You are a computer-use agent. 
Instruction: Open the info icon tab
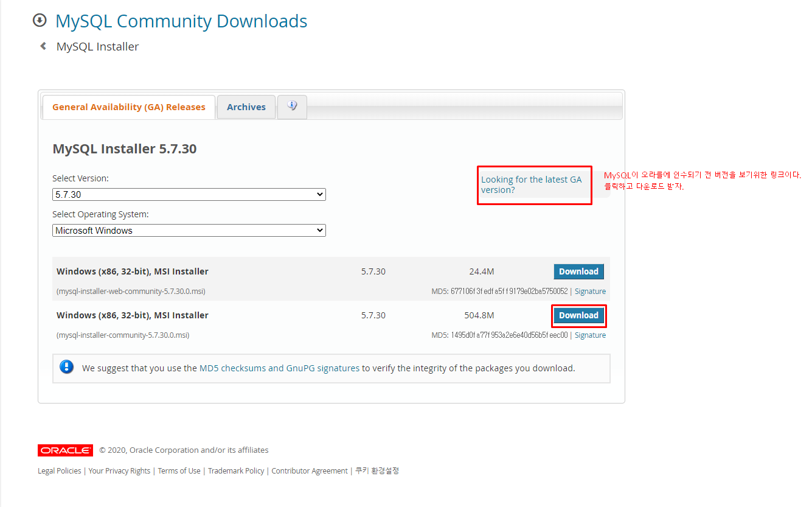pyautogui.click(x=292, y=107)
